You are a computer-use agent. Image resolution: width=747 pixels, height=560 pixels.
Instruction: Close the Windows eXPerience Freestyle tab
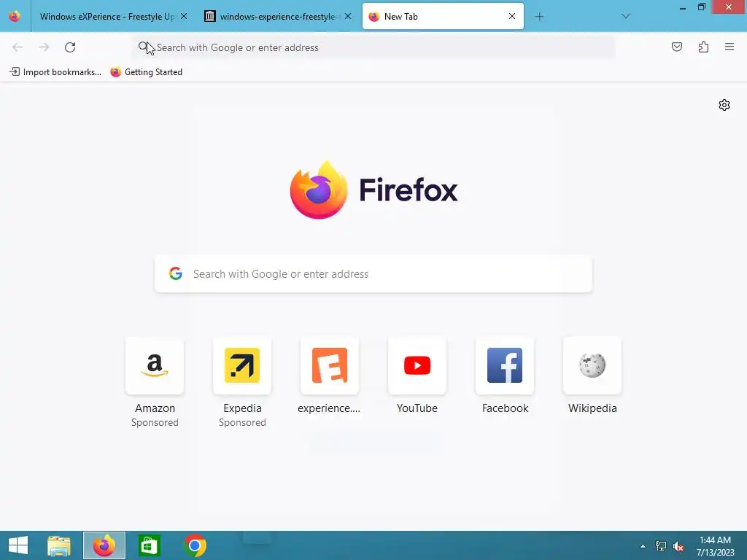pos(184,16)
